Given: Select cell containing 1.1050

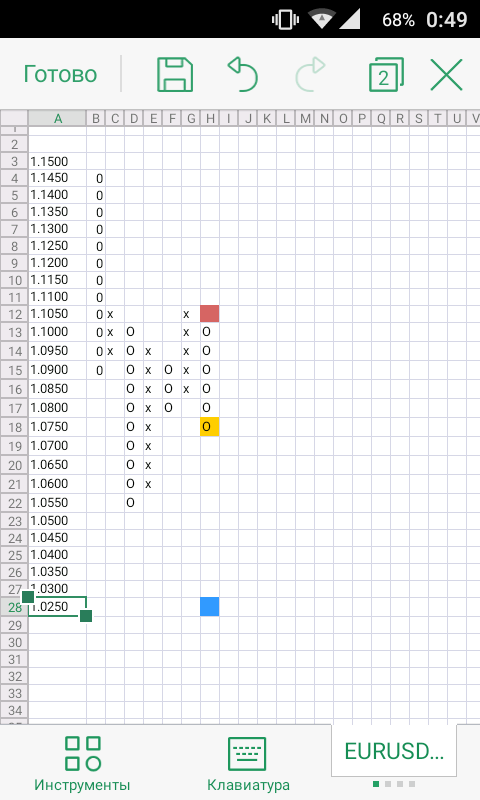Looking at the screenshot, I should coord(57,314).
